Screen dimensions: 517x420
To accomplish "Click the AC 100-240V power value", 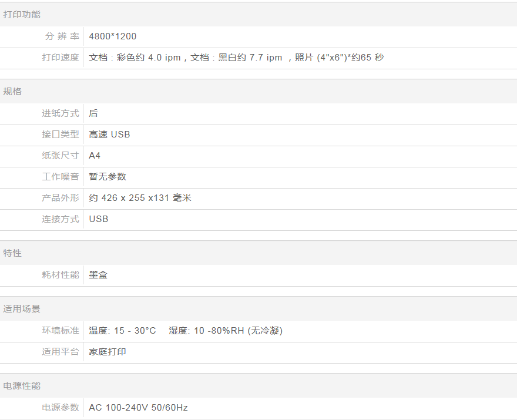I will pyautogui.click(x=139, y=408).
